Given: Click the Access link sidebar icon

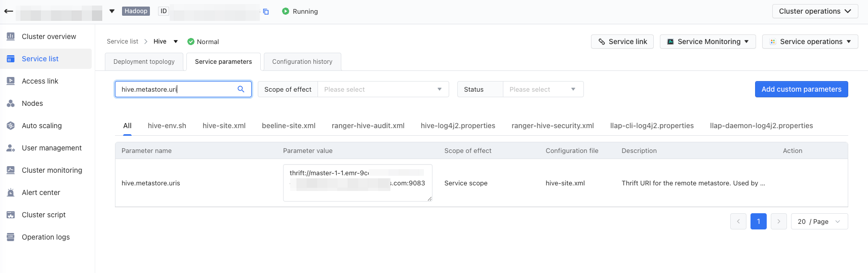Looking at the screenshot, I should click(x=11, y=81).
